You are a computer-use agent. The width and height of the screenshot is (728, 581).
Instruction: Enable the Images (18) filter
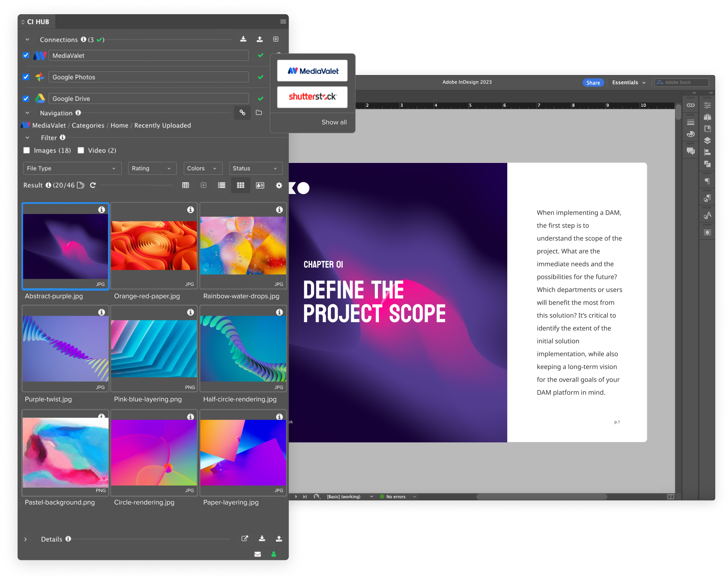(26, 150)
